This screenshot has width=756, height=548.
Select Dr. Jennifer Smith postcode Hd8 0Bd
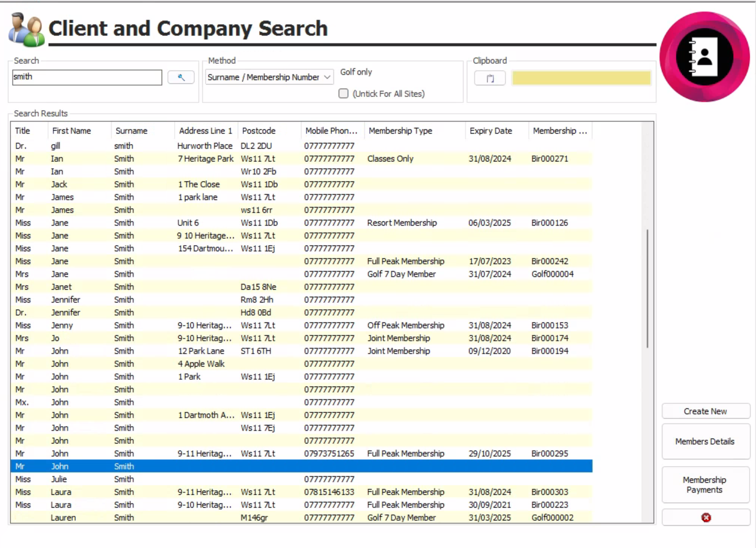pyautogui.click(x=301, y=313)
